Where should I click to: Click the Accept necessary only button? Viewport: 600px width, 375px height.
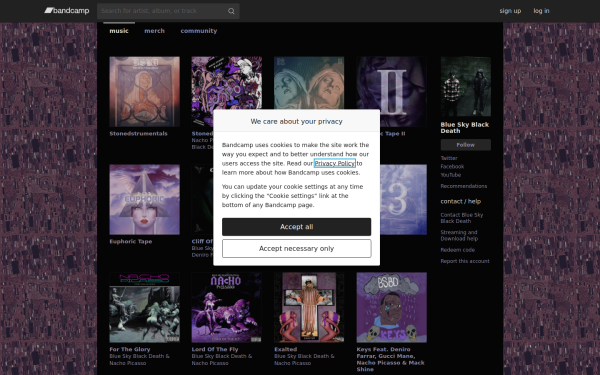297,249
